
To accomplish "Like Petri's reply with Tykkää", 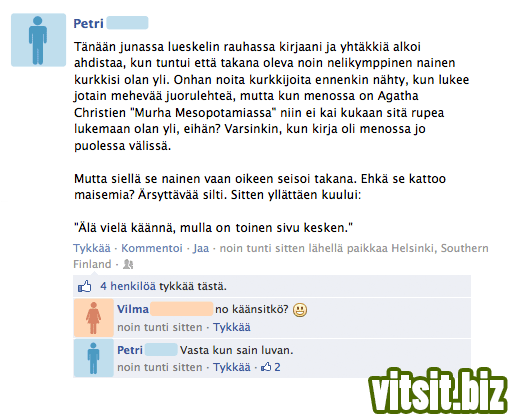I will tap(232, 367).
